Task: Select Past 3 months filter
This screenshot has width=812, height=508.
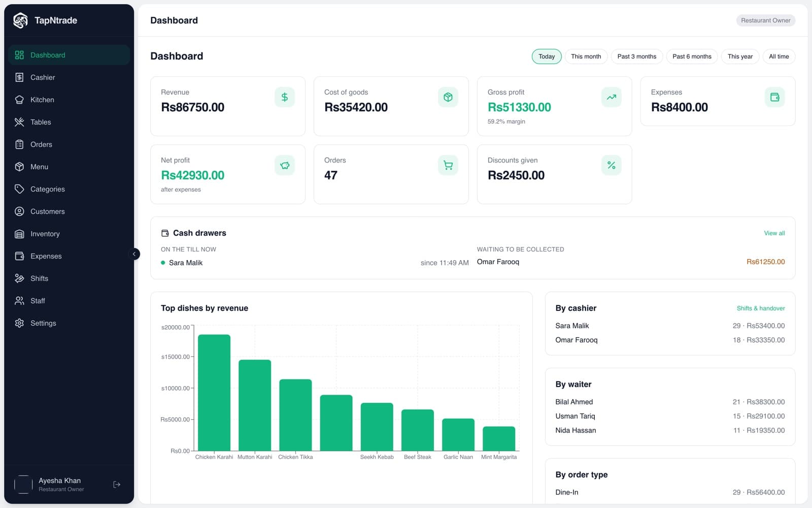Action: pyautogui.click(x=637, y=56)
